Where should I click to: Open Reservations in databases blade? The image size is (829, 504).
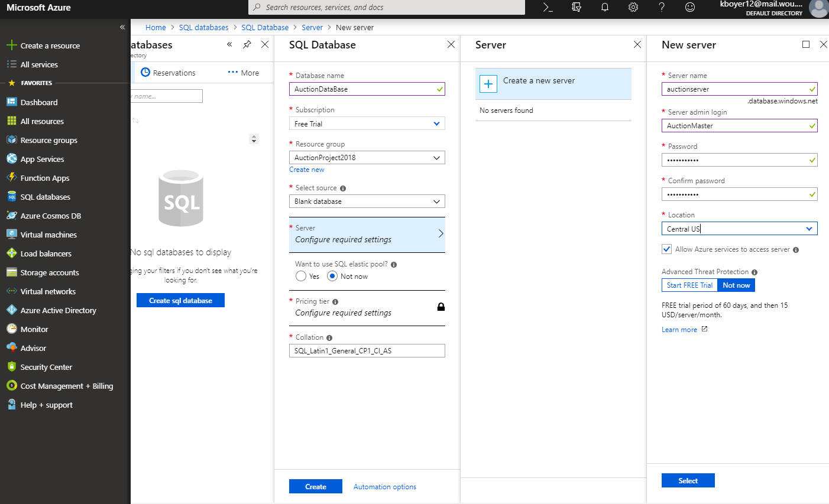coord(168,73)
